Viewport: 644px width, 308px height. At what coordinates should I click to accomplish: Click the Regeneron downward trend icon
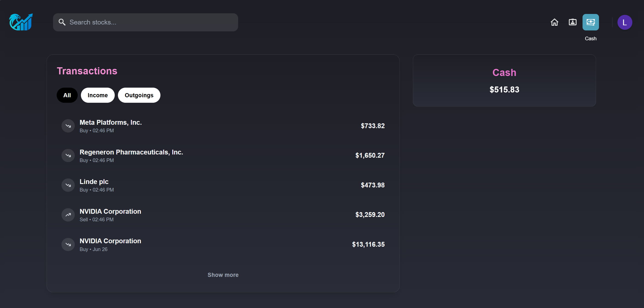68,156
